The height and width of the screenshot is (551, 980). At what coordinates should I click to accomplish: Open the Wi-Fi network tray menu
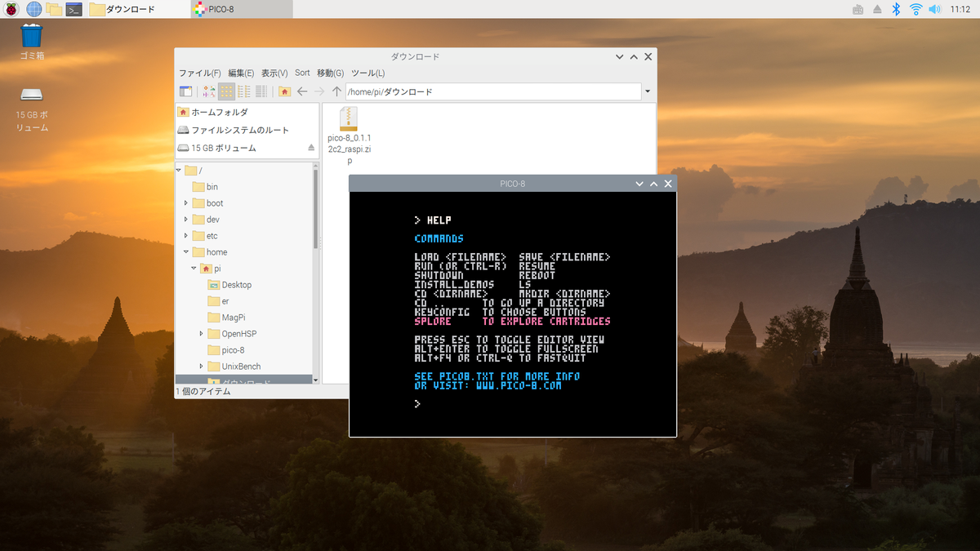[915, 9]
